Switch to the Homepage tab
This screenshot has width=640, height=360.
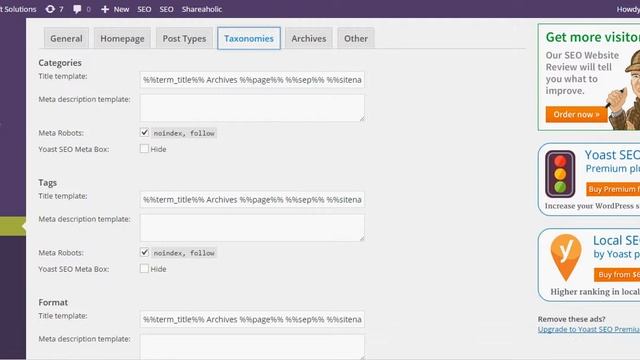[122, 38]
